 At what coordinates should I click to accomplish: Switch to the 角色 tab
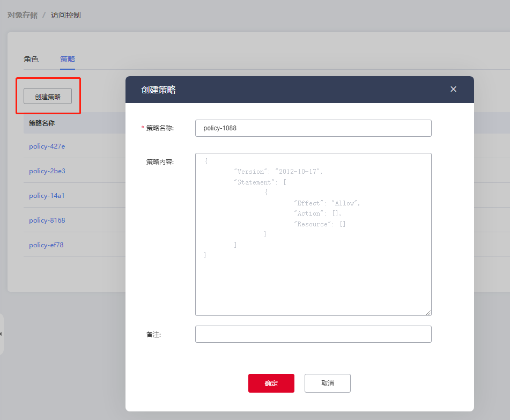click(x=31, y=59)
